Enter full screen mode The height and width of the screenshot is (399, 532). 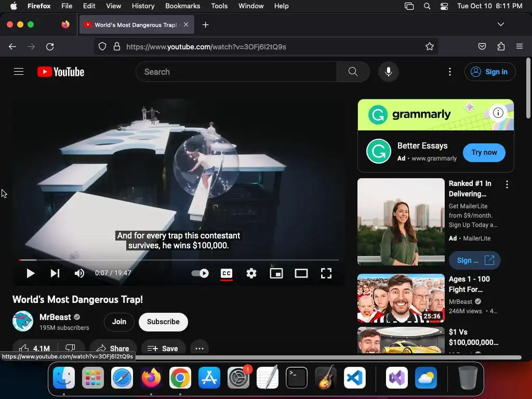coord(326,273)
